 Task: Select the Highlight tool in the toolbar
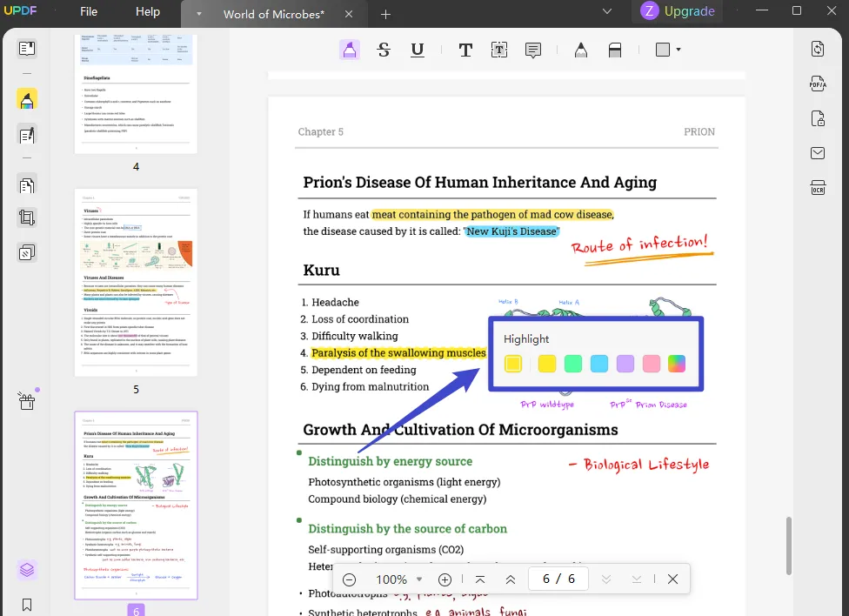pyautogui.click(x=349, y=50)
